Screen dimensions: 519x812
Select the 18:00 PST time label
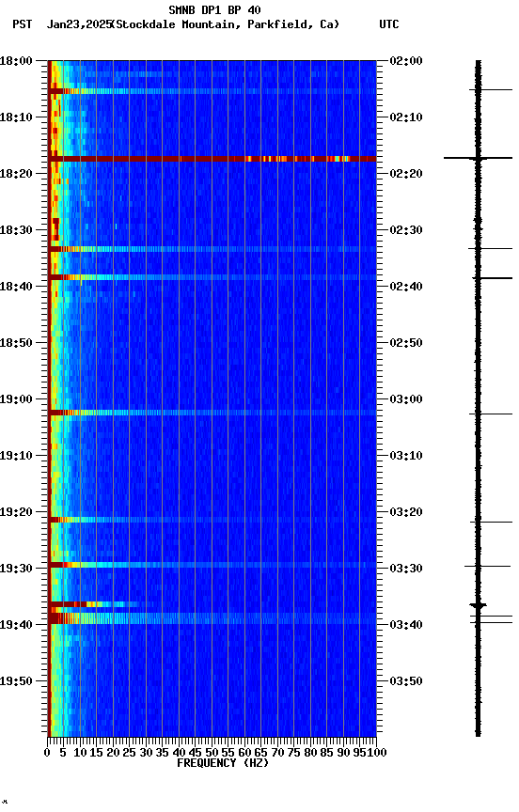point(16,60)
